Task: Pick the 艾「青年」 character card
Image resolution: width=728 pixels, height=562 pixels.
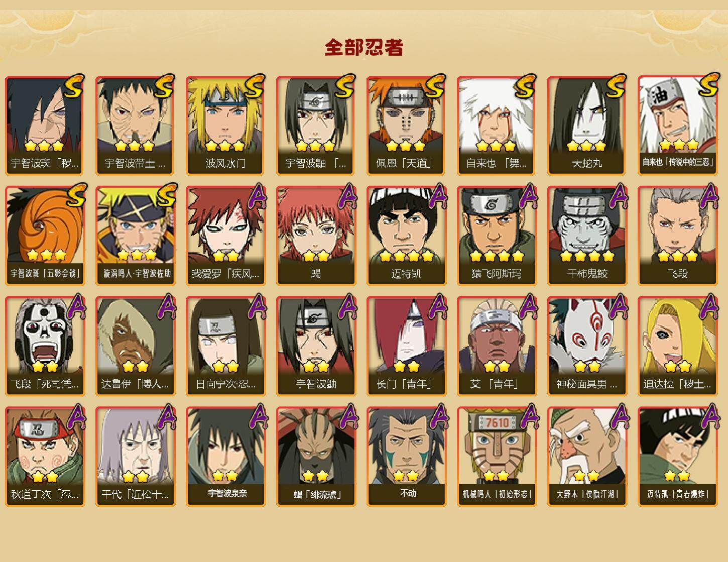Action: point(497,346)
